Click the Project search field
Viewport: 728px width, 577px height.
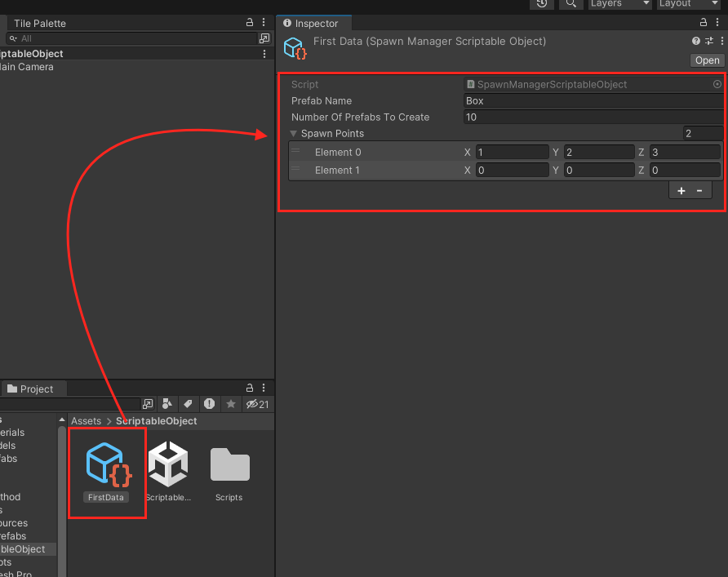[x=69, y=404]
